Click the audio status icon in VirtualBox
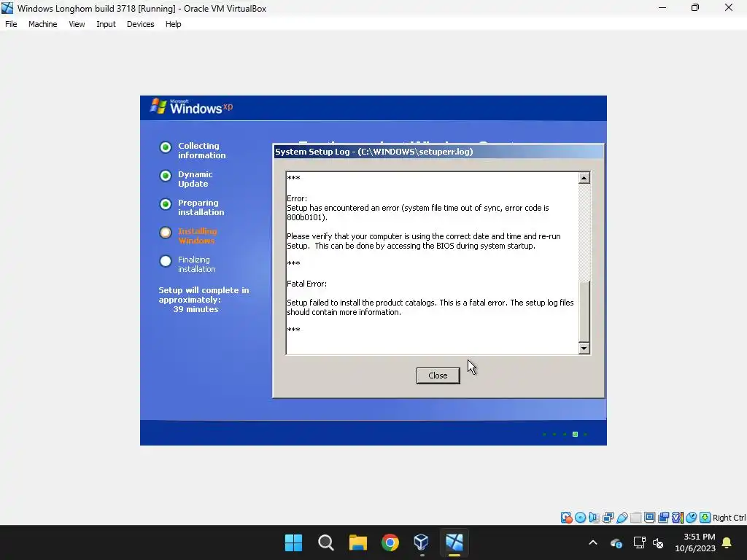This screenshot has height=560, width=747. pos(594,518)
